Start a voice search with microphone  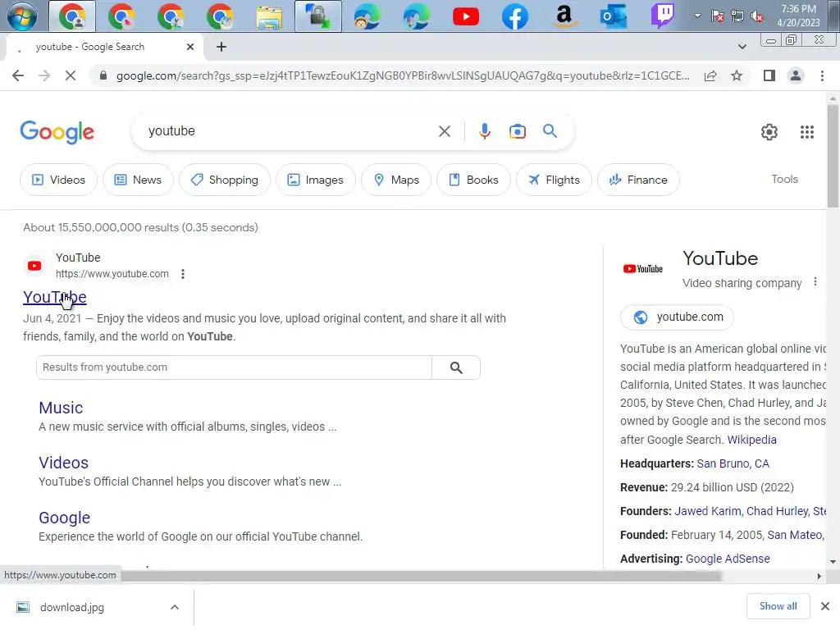(484, 131)
